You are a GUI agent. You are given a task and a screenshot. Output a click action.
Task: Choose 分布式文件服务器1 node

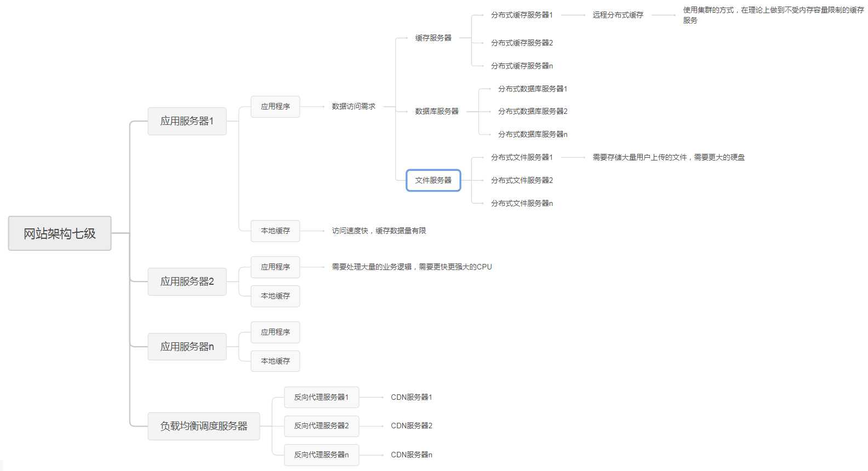coord(522,157)
